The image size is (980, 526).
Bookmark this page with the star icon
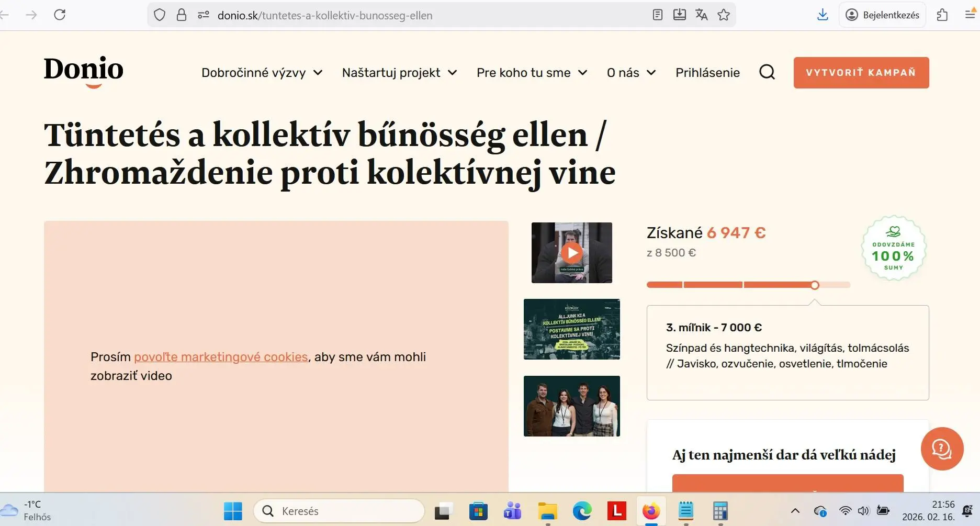tap(724, 15)
